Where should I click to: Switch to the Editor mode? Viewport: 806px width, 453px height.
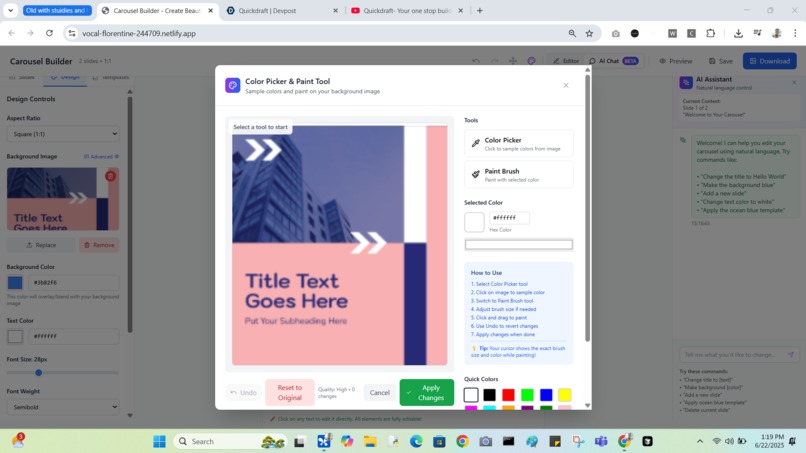[565, 61]
